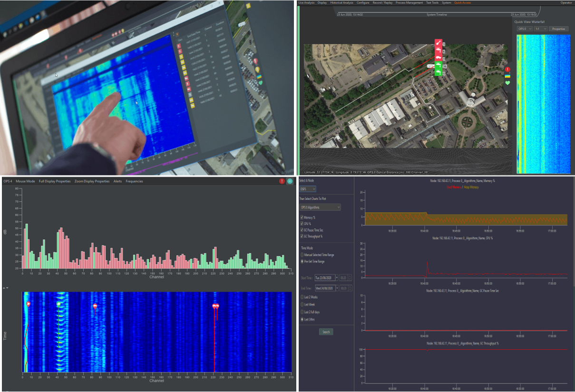Open the Live Analysis menu
The width and height of the screenshot is (575, 392).
[306, 3]
